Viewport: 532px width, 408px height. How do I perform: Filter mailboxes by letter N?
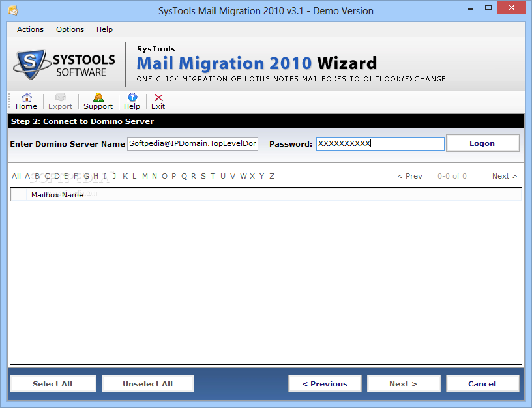click(x=155, y=176)
